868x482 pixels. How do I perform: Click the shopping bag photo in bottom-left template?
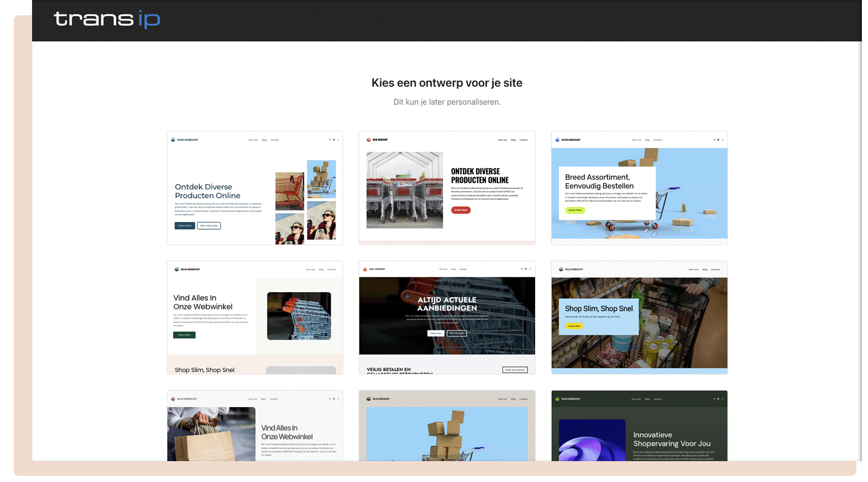click(211, 434)
